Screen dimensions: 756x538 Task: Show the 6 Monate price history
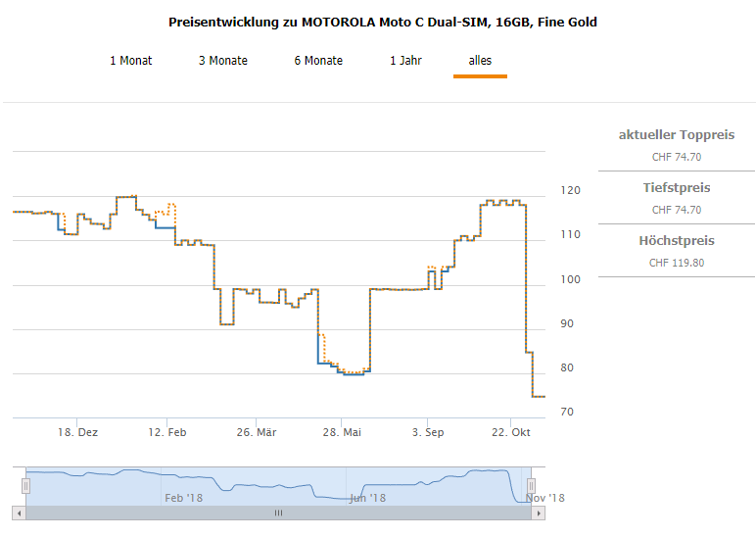click(318, 61)
